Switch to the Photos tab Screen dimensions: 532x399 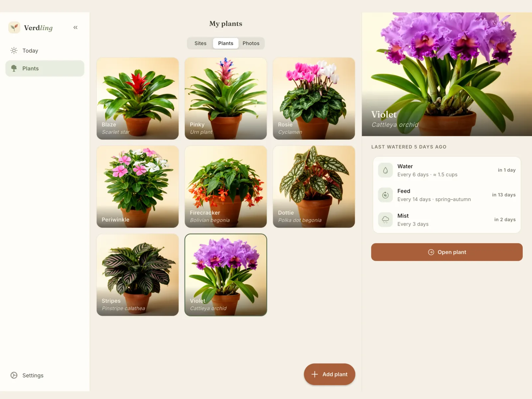pyautogui.click(x=251, y=43)
